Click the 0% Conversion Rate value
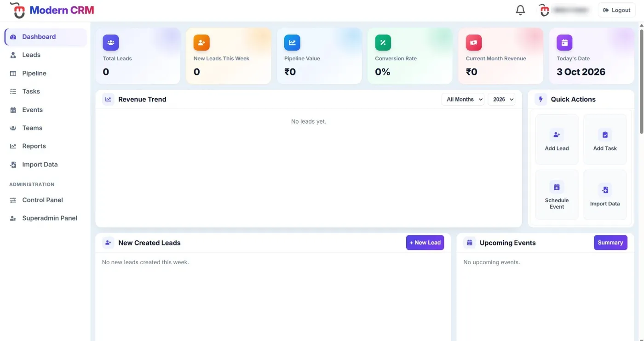The image size is (644, 341). [x=383, y=72]
